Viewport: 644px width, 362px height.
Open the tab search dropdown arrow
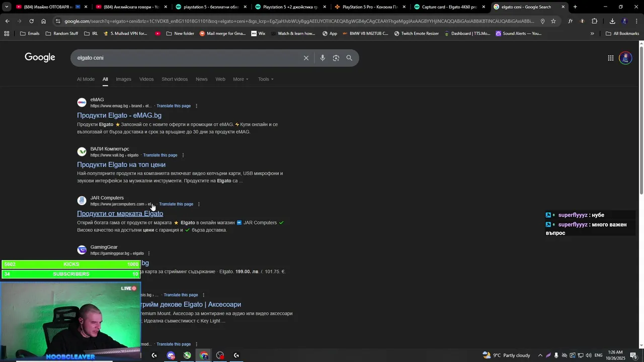coord(7,7)
